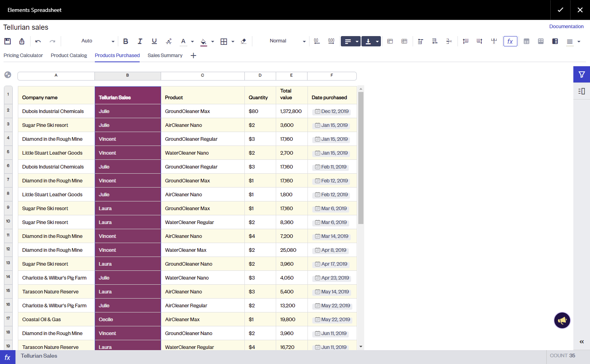Click the save spreadsheet icon
590x364 pixels.
(x=8, y=41)
